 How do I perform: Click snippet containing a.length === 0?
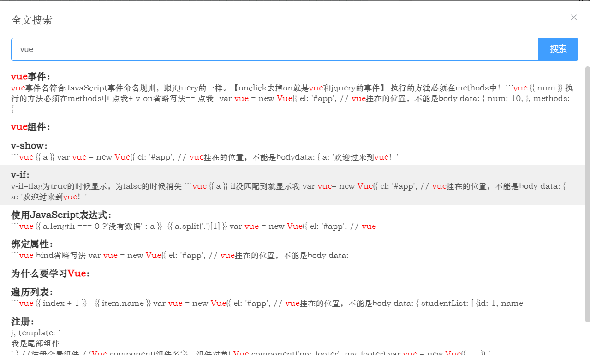(x=193, y=227)
